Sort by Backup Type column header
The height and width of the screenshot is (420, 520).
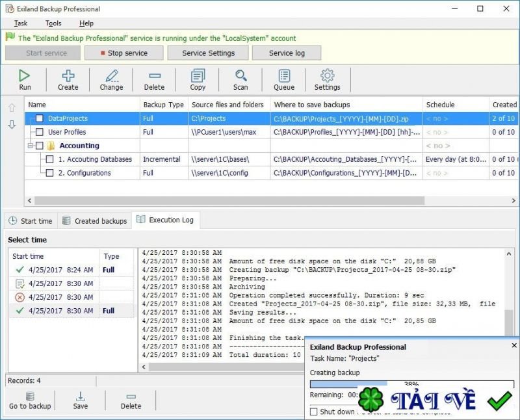click(164, 105)
